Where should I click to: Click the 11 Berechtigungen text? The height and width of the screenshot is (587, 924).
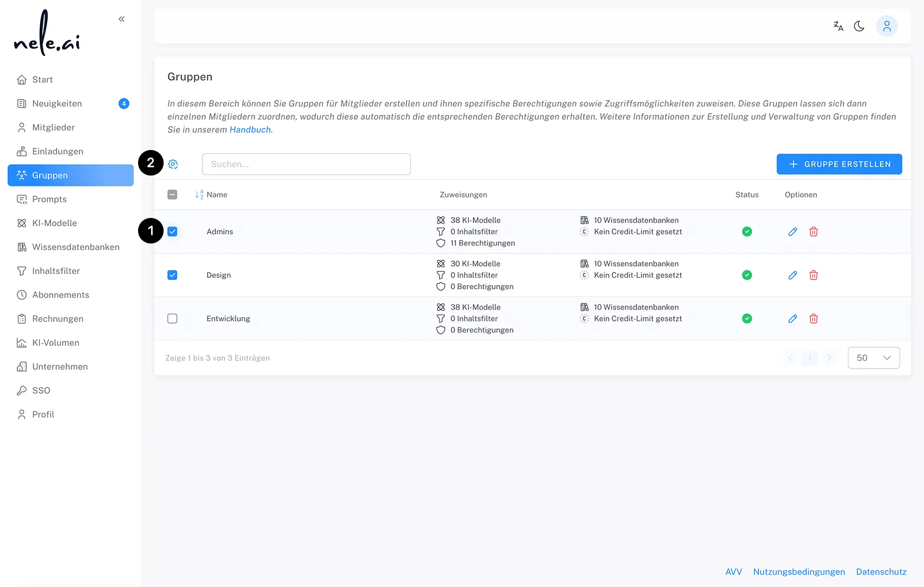click(483, 243)
